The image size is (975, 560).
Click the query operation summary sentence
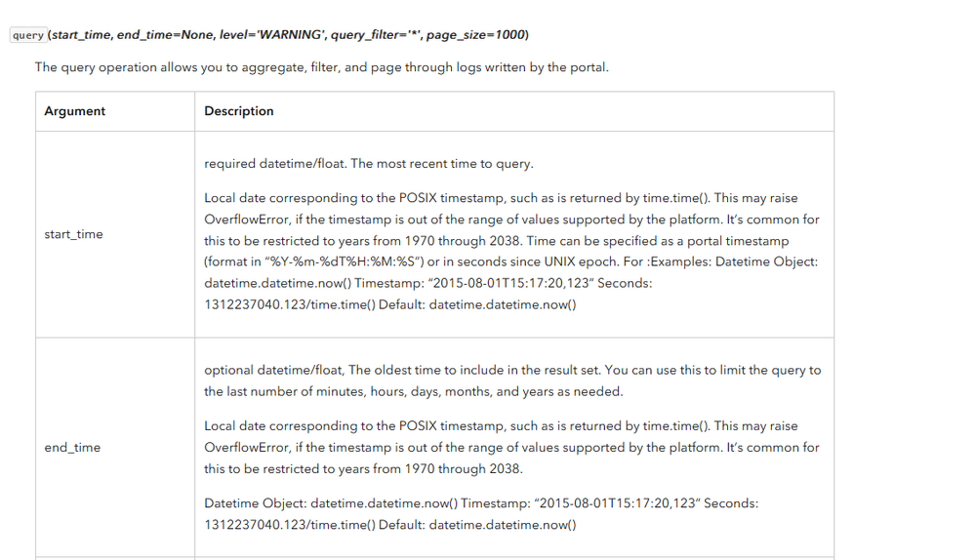point(321,67)
